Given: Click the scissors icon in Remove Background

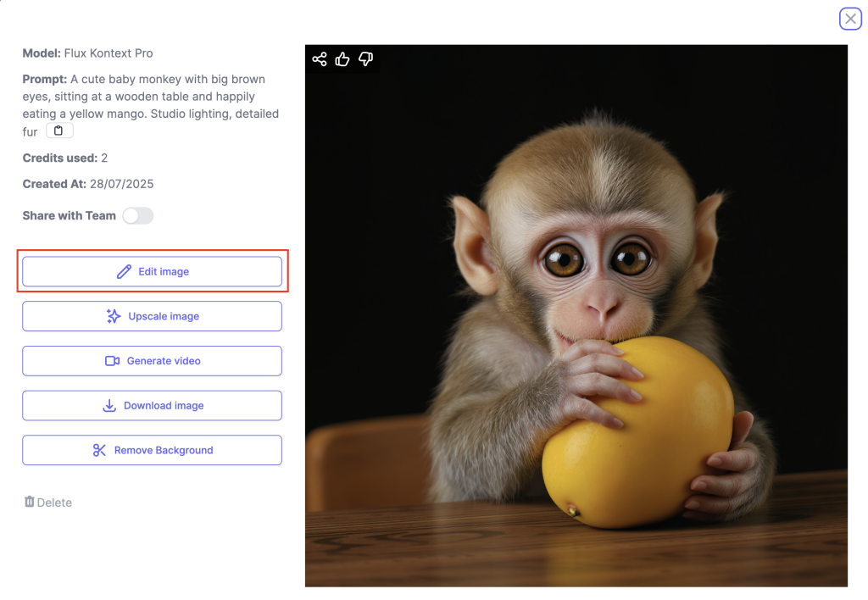Looking at the screenshot, I should 100,451.
